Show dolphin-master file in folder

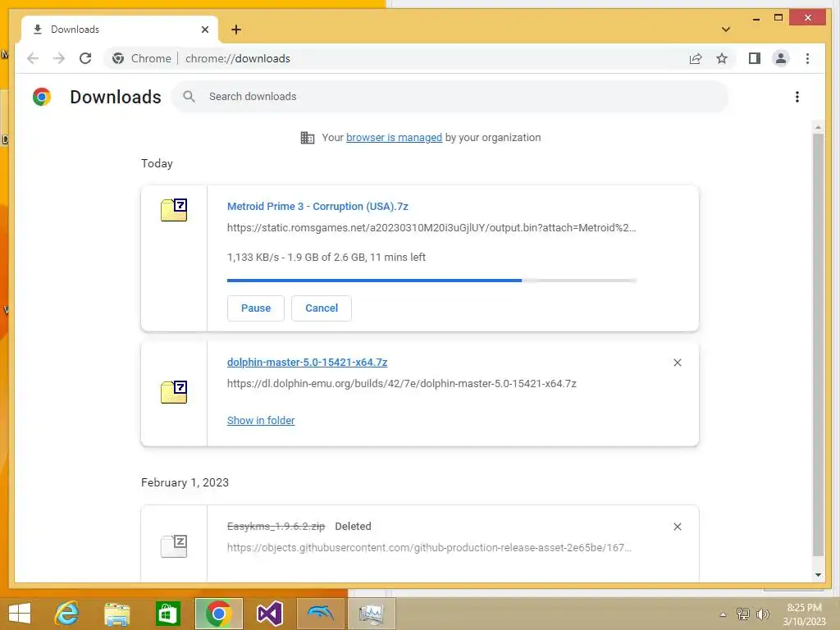point(261,421)
